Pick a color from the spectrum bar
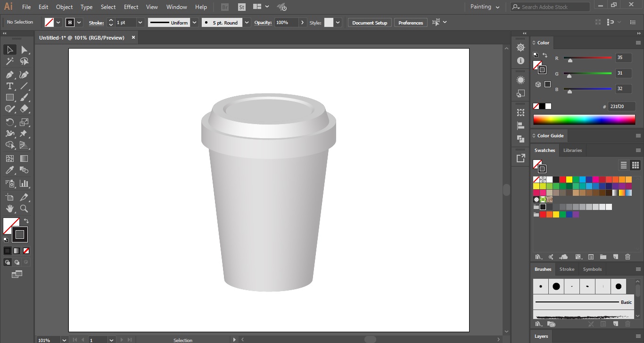The height and width of the screenshot is (343, 644). click(585, 119)
